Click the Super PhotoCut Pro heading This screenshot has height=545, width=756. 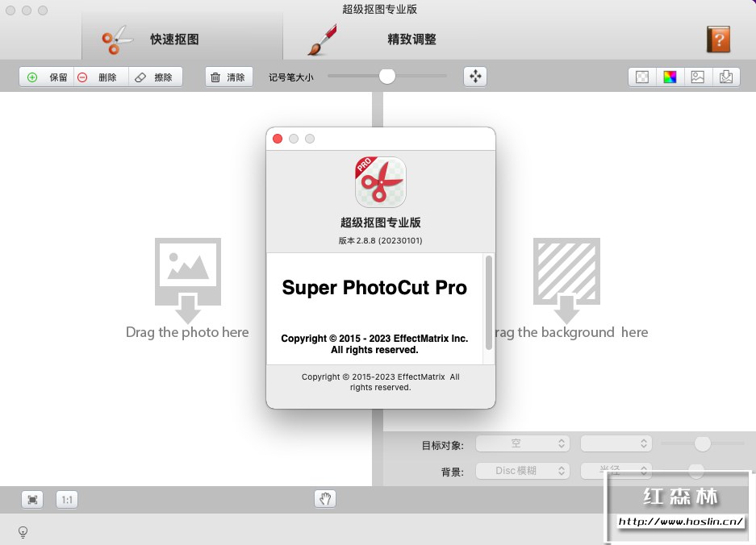tap(374, 288)
